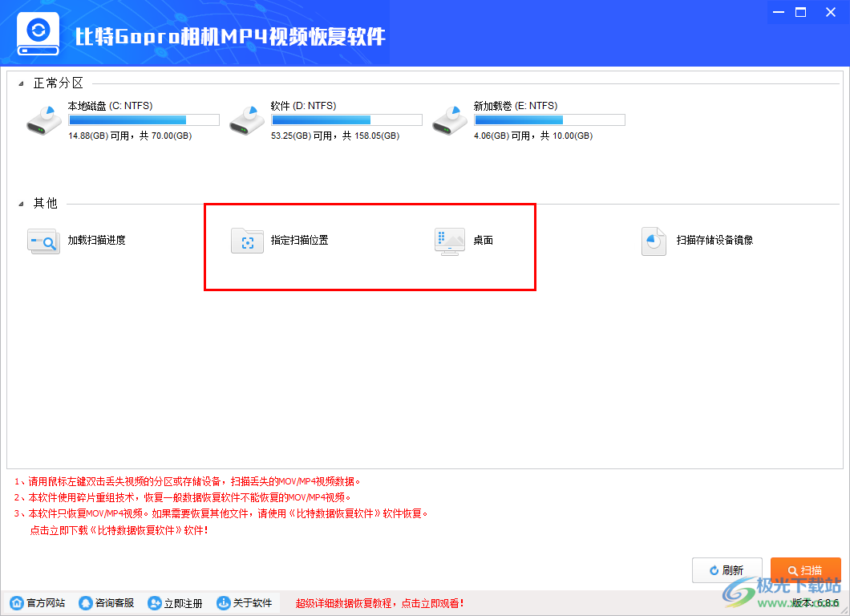
Task: Open the 扫描存储设备镜像 icon
Action: tap(654, 241)
